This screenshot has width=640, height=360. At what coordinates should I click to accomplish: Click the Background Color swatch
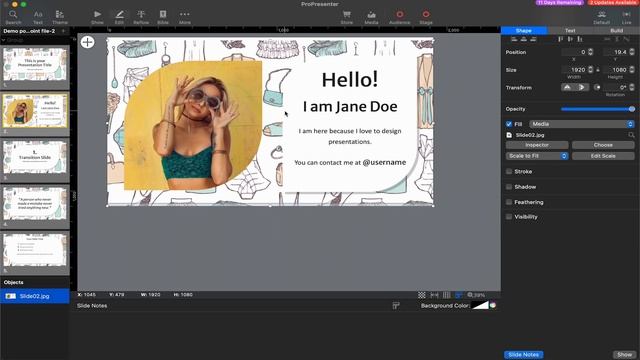[480, 305]
